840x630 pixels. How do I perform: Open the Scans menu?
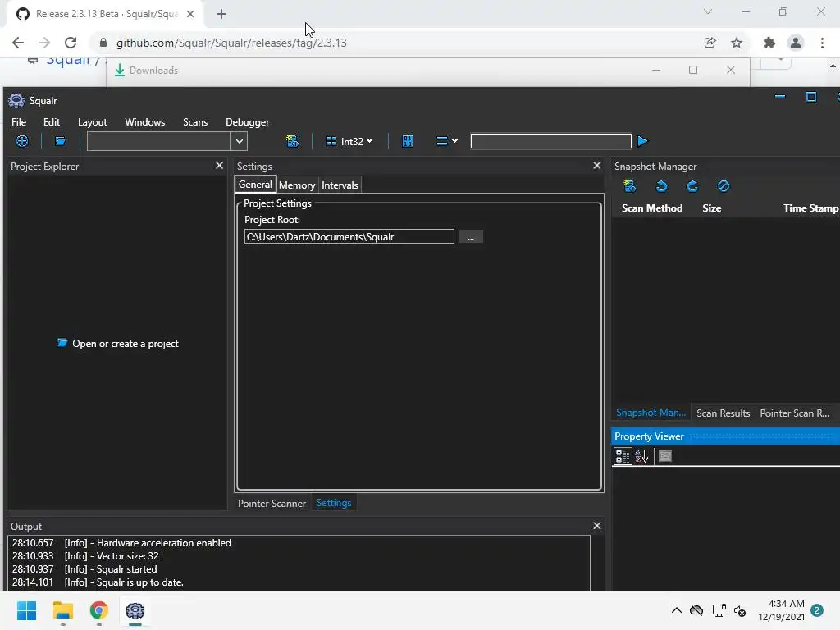point(195,122)
